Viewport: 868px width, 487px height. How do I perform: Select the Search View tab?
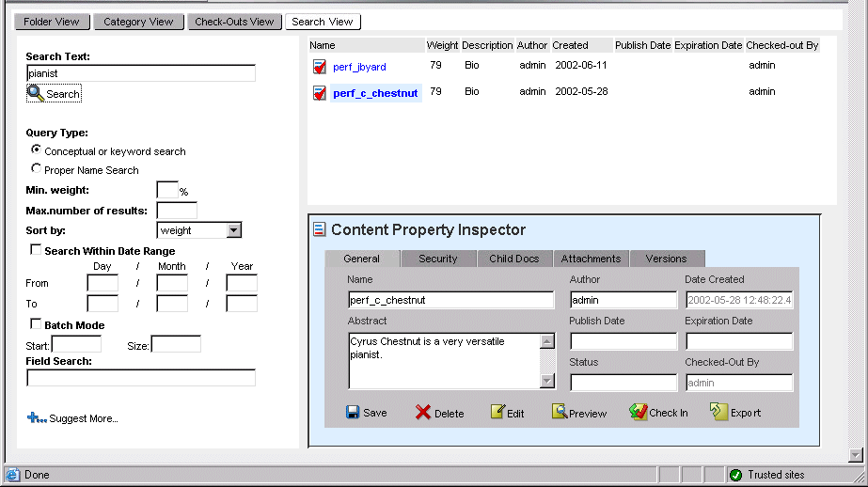tap(323, 22)
